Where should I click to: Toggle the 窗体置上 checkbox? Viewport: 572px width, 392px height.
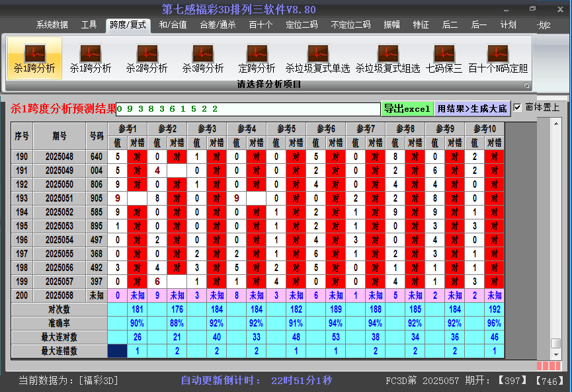point(518,107)
